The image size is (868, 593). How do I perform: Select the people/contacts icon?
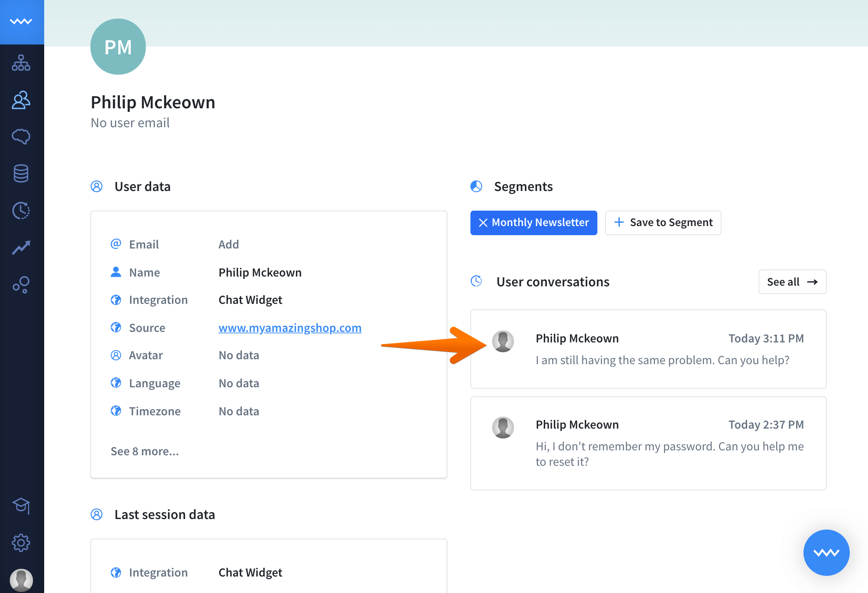point(21,100)
